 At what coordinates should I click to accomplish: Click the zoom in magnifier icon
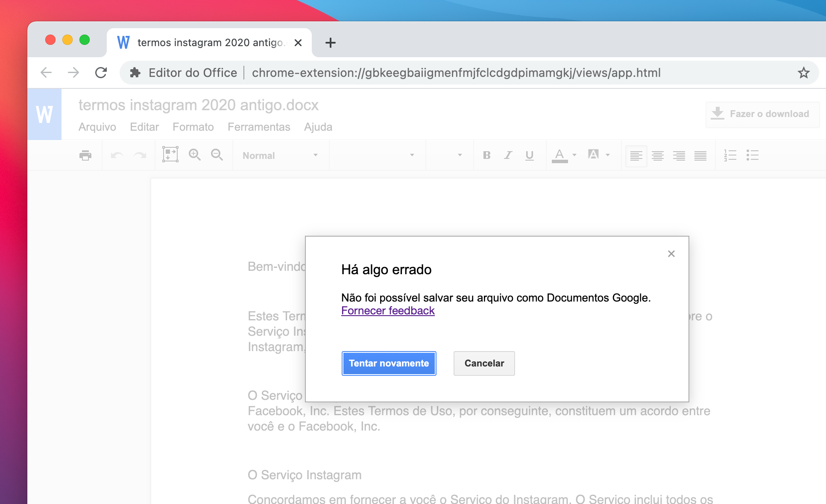(x=195, y=155)
